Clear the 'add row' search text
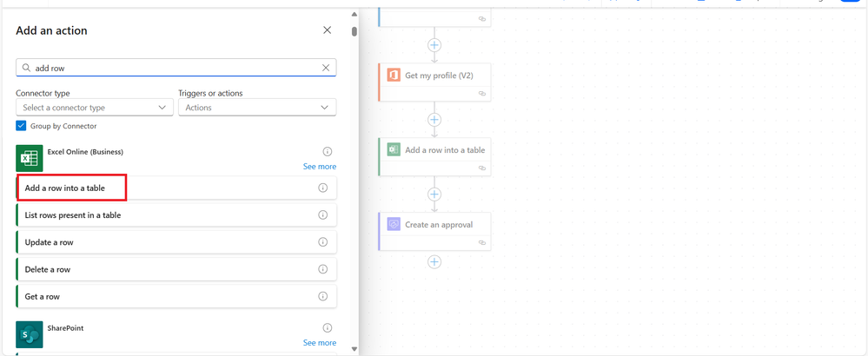 tap(326, 68)
